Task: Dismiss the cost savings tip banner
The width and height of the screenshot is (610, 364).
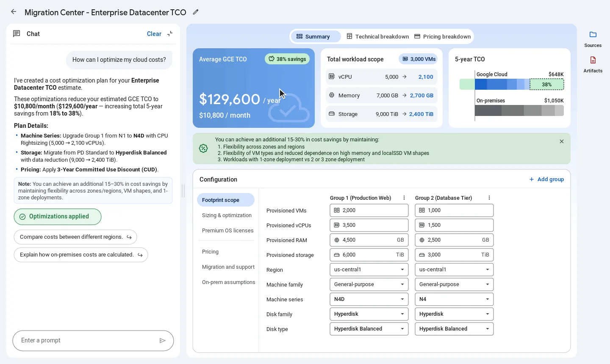Action: pos(562,141)
